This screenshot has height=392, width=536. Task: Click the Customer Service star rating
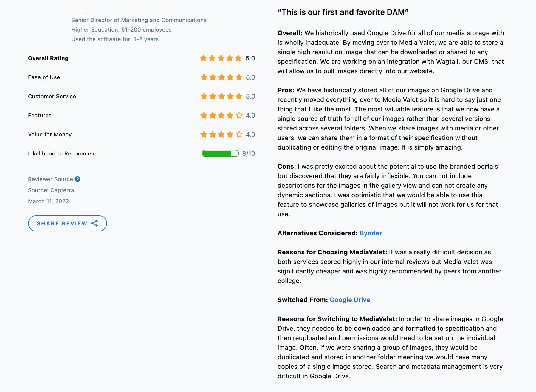pyautogui.click(x=221, y=96)
